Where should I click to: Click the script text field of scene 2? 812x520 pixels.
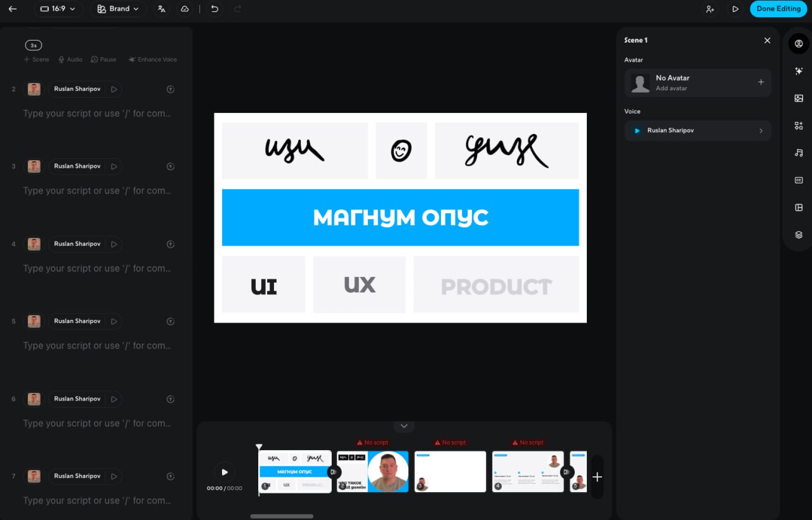(x=98, y=114)
